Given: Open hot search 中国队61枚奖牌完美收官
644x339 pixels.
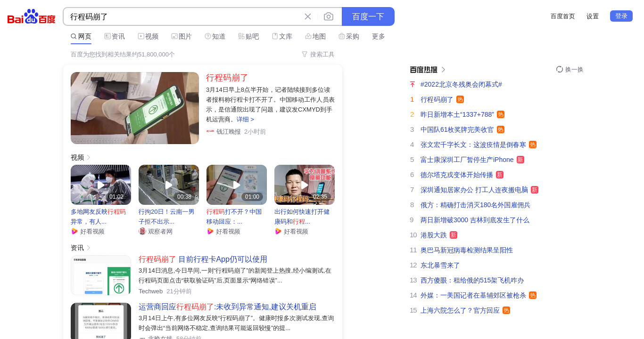Looking at the screenshot, I should click(x=457, y=129).
